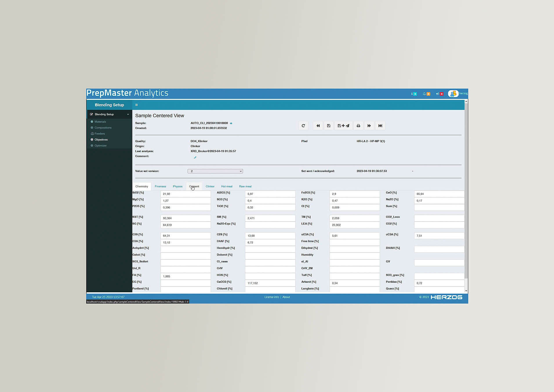This screenshot has width=554, height=392.
Task: Click the C3S value field
Action: click(186, 236)
